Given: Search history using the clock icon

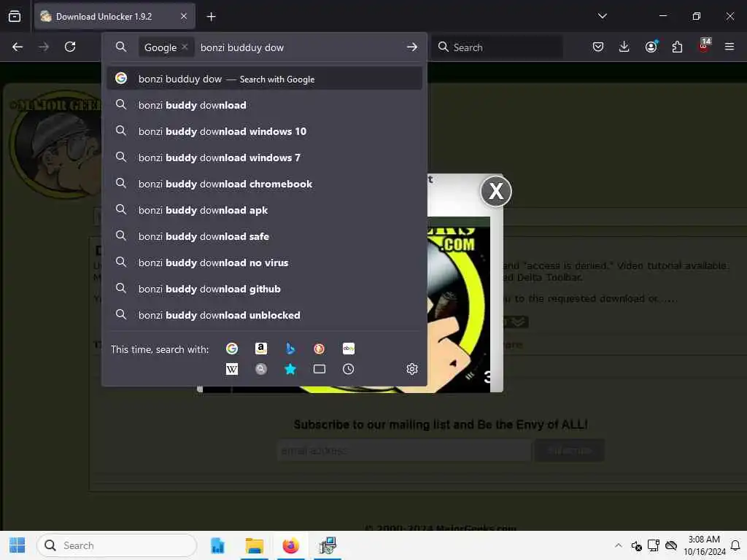Looking at the screenshot, I should [x=348, y=369].
